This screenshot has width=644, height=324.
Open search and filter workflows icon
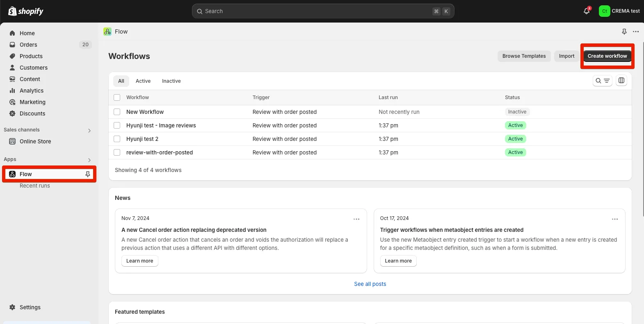click(x=602, y=81)
